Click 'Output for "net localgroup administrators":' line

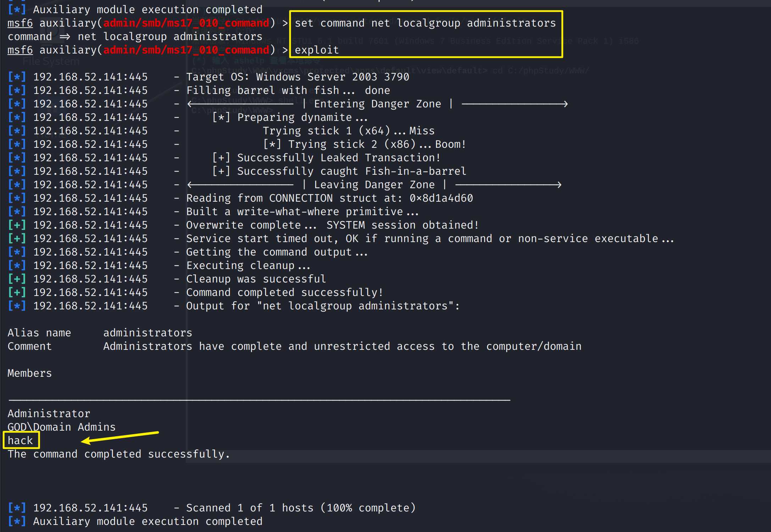pos(323,306)
